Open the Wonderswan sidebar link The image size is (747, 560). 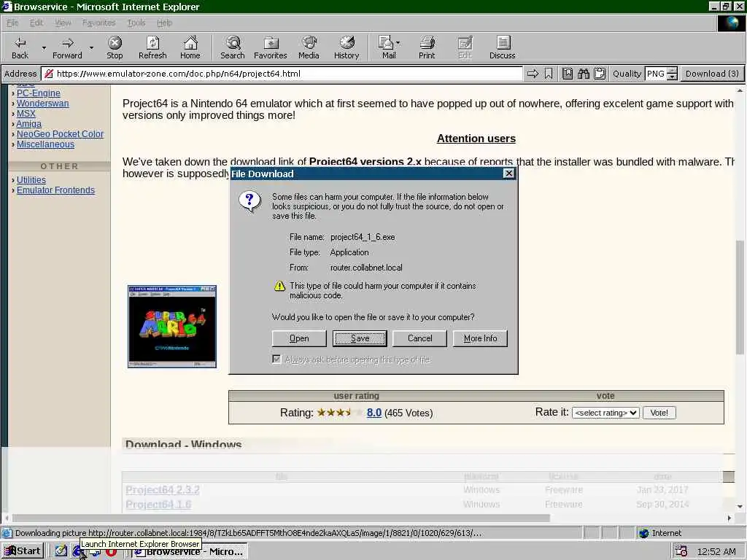coord(43,104)
